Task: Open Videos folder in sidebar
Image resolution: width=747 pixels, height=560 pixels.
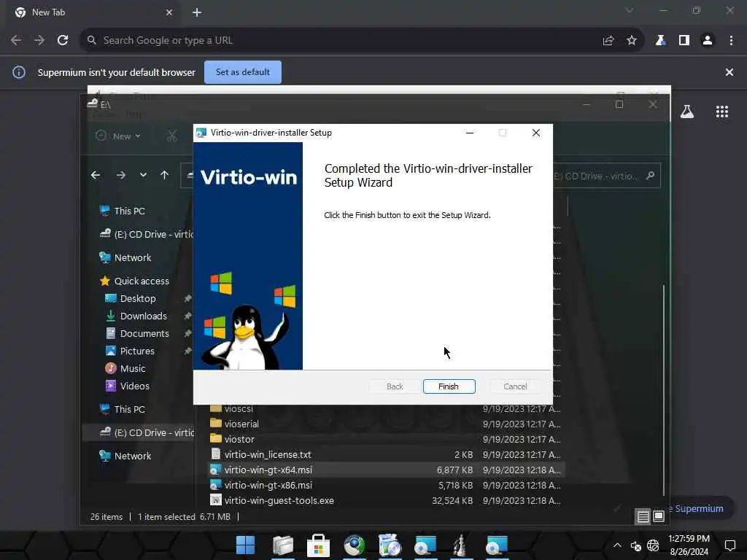Action: tap(127, 386)
